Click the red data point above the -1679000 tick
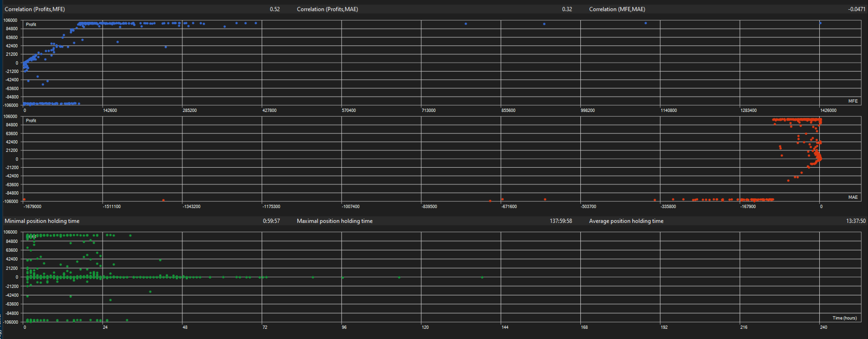This screenshot has height=339, width=868. 24,199
